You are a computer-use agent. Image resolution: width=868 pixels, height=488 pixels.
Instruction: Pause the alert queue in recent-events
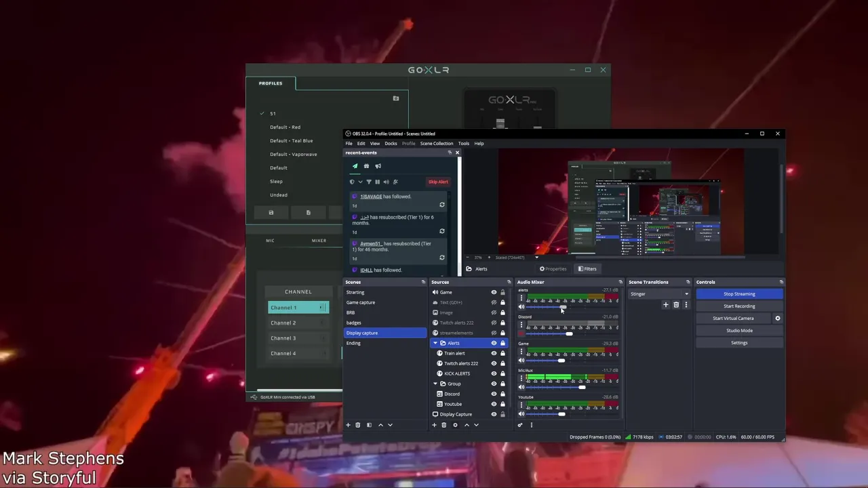click(x=378, y=182)
